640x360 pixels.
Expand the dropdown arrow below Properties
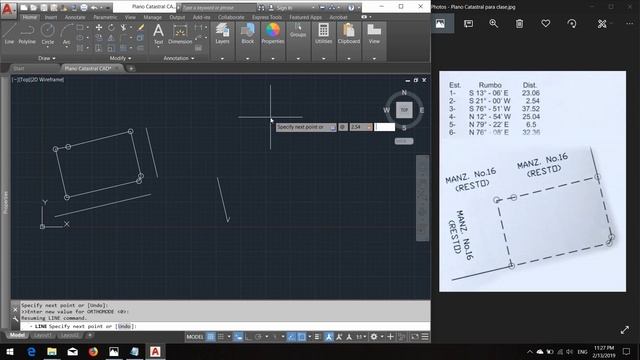(x=273, y=58)
